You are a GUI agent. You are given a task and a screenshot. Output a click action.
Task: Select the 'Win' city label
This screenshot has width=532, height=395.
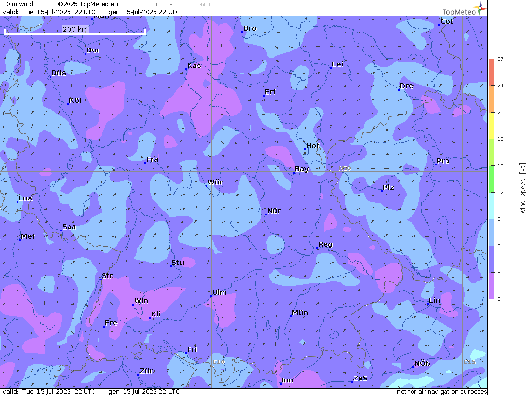(x=141, y=301)
